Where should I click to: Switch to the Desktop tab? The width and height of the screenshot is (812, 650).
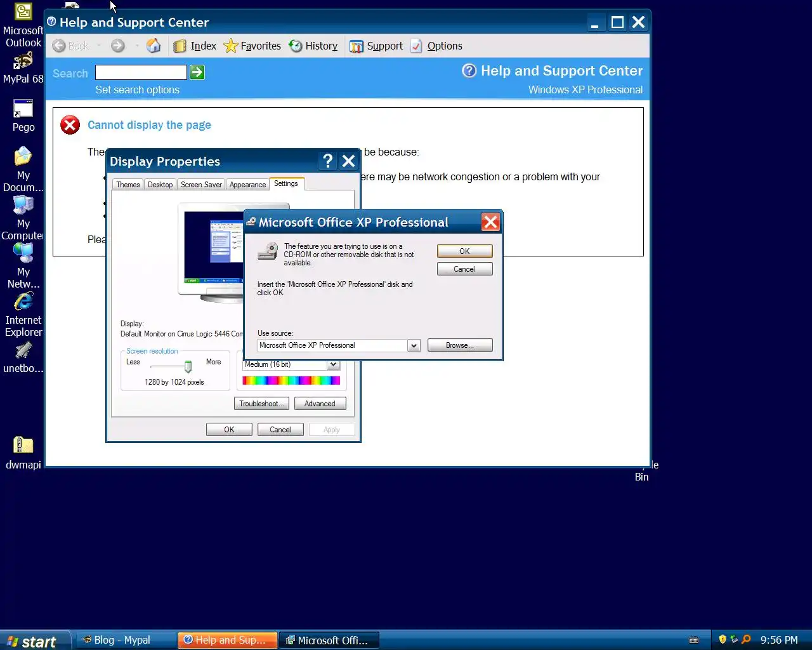pos(160,185)
